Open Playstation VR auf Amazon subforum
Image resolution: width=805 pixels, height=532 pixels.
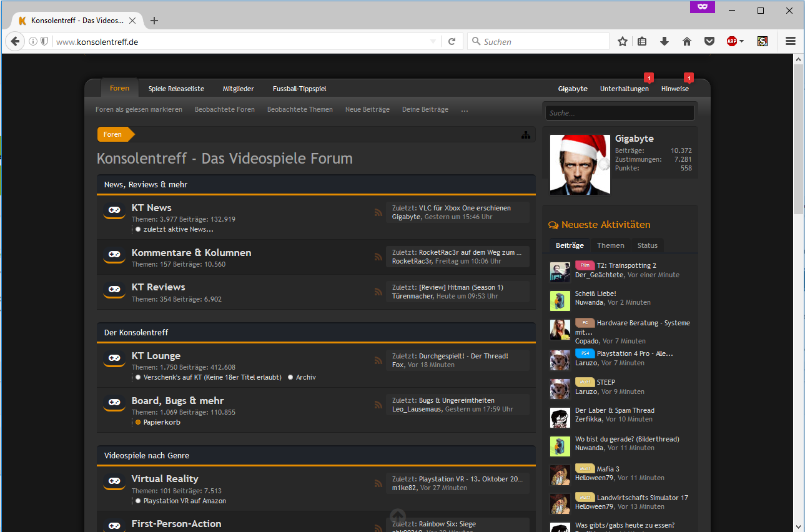coord(185,501)
